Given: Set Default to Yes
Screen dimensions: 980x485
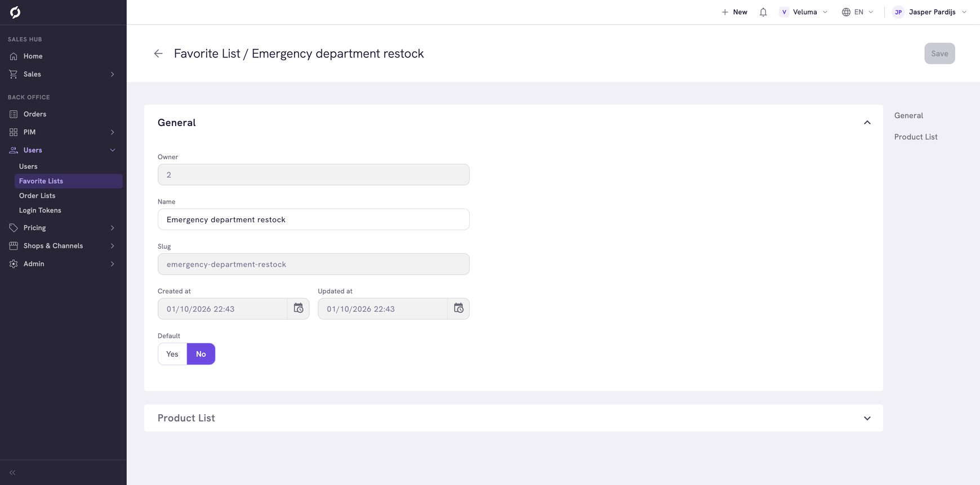Looking at the screenshot, I should coord(172,354).
